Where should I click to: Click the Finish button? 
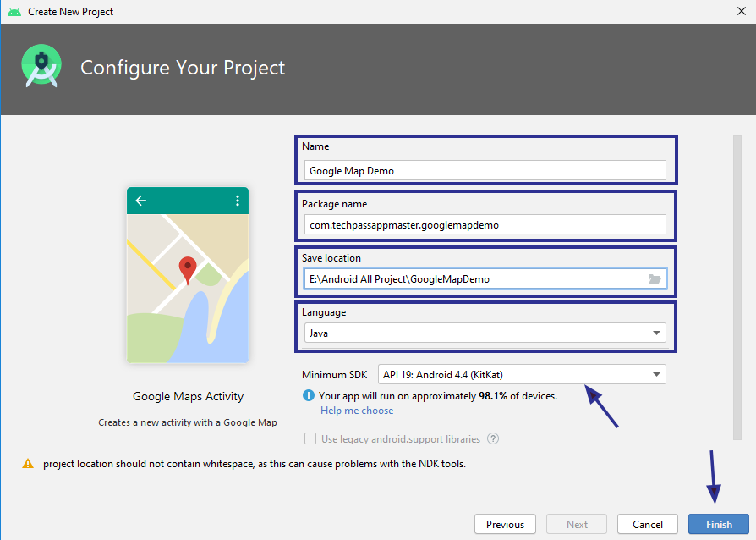[719, 525]
